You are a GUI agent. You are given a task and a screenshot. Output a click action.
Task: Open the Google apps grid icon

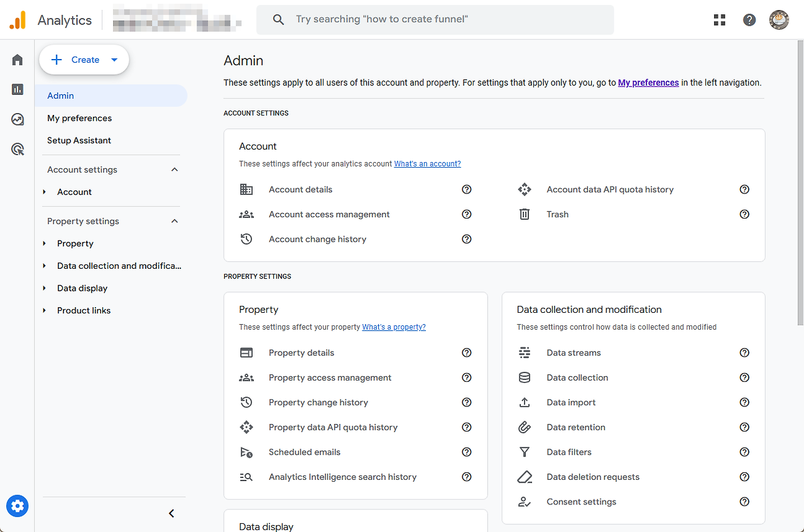[720, 20]
